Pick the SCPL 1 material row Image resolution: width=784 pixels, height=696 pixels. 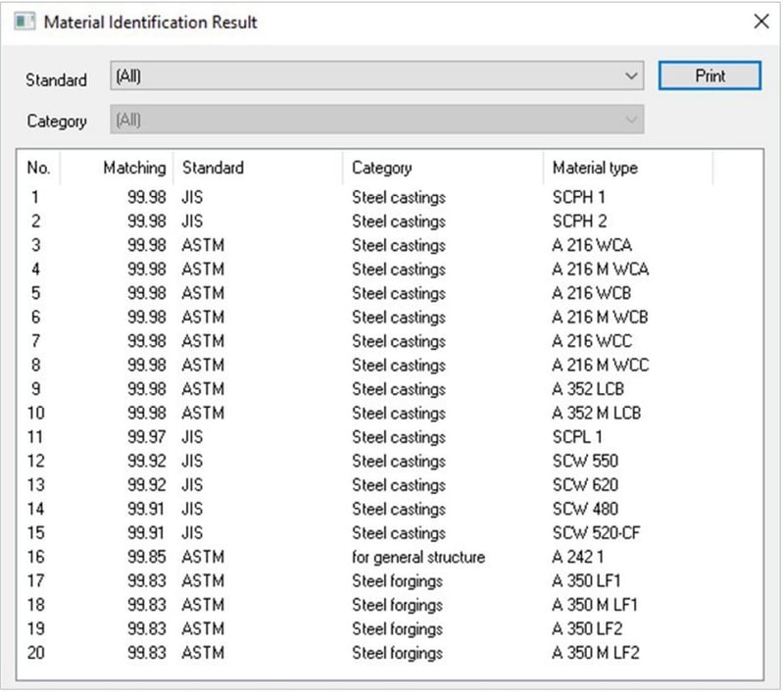577,437
